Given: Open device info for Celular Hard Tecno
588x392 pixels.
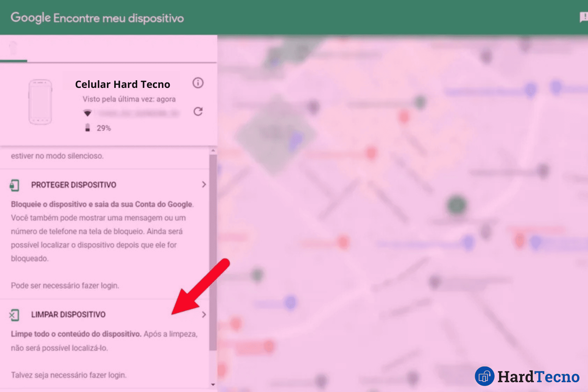Looking at the screenshot, I should click(x=198, y=83).
